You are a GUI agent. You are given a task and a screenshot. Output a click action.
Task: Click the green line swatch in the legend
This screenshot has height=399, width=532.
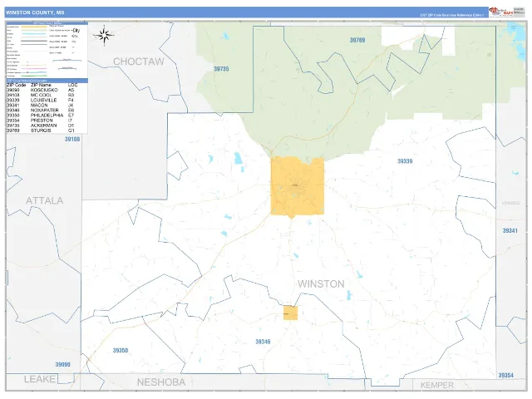coord(34,76)
